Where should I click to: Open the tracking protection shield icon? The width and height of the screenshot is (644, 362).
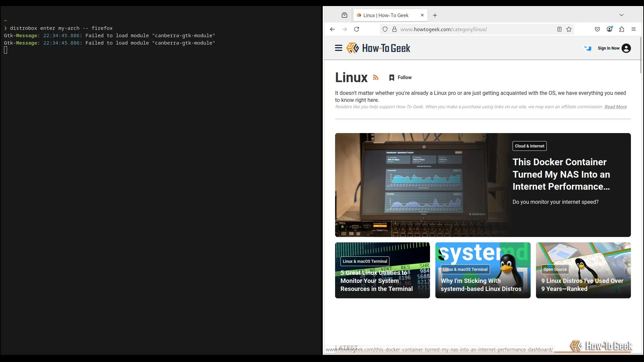click(385, 29)
